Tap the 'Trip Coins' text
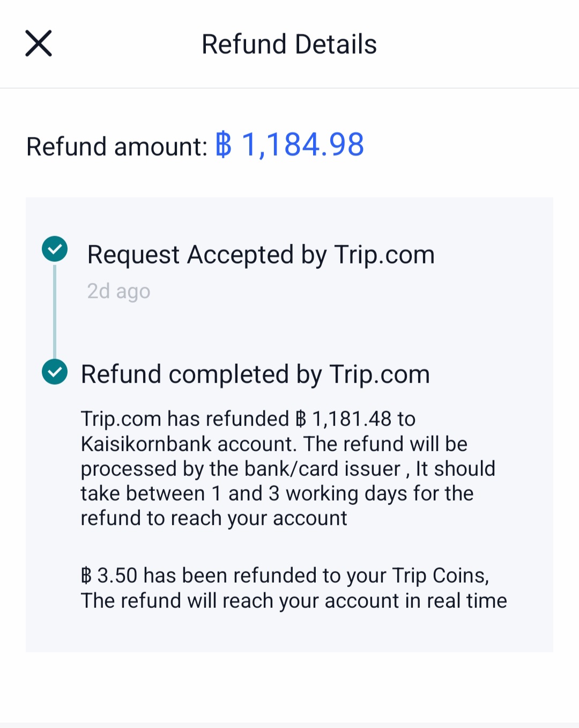The width and height of the screenshot is (579, 728). [x=439, y=576]
